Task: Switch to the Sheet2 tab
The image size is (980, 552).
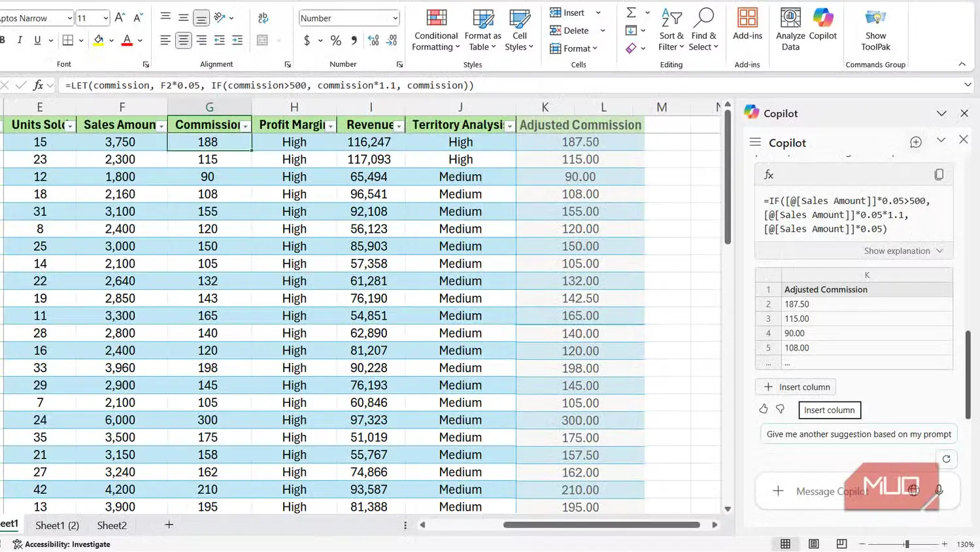Action: coord(112,525)
